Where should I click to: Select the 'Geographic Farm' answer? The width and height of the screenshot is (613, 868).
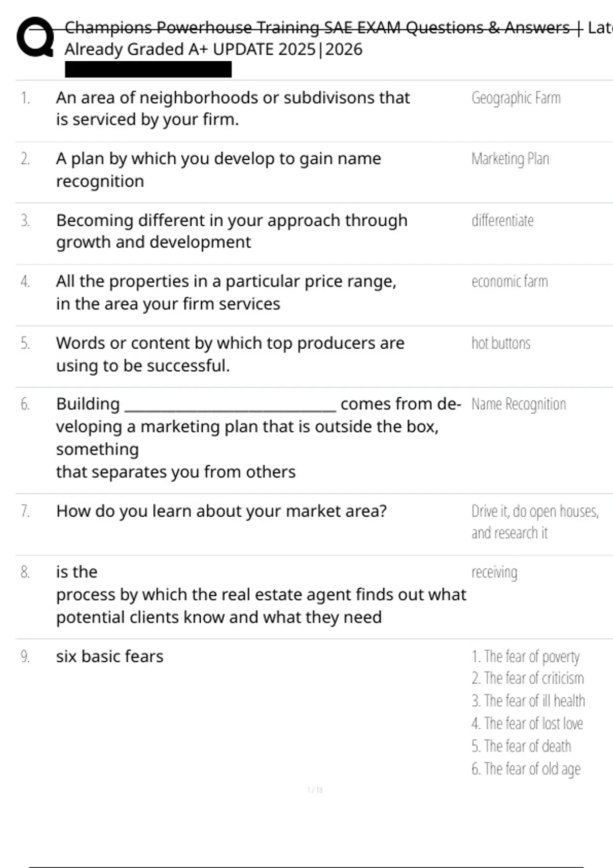[x=516, y=98]
